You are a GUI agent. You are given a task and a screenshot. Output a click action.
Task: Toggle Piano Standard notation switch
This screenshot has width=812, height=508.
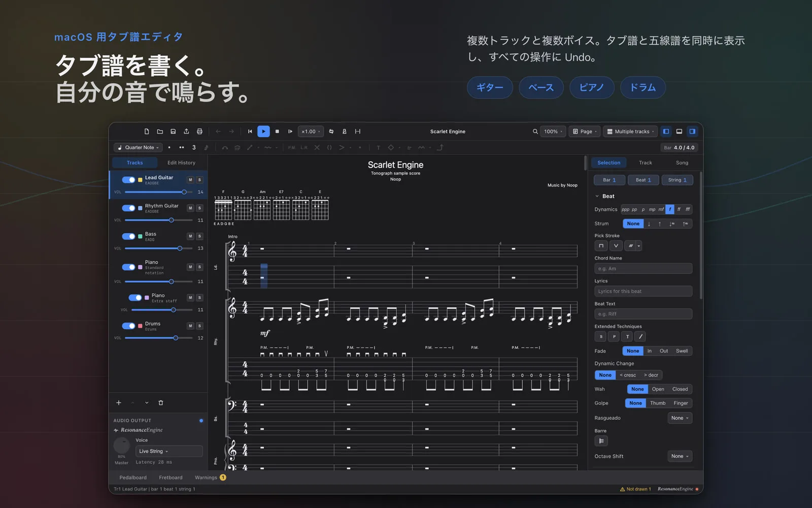(128, 267)
